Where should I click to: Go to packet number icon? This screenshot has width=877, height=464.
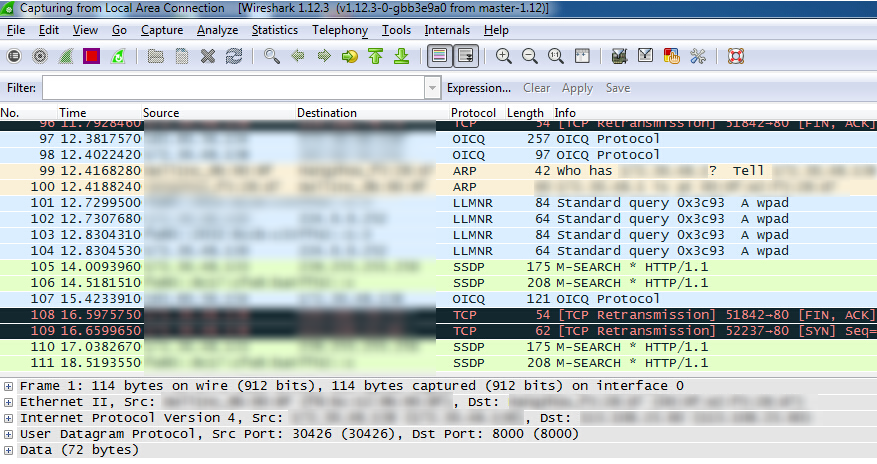pyautogui.click(x=350, y=56)
